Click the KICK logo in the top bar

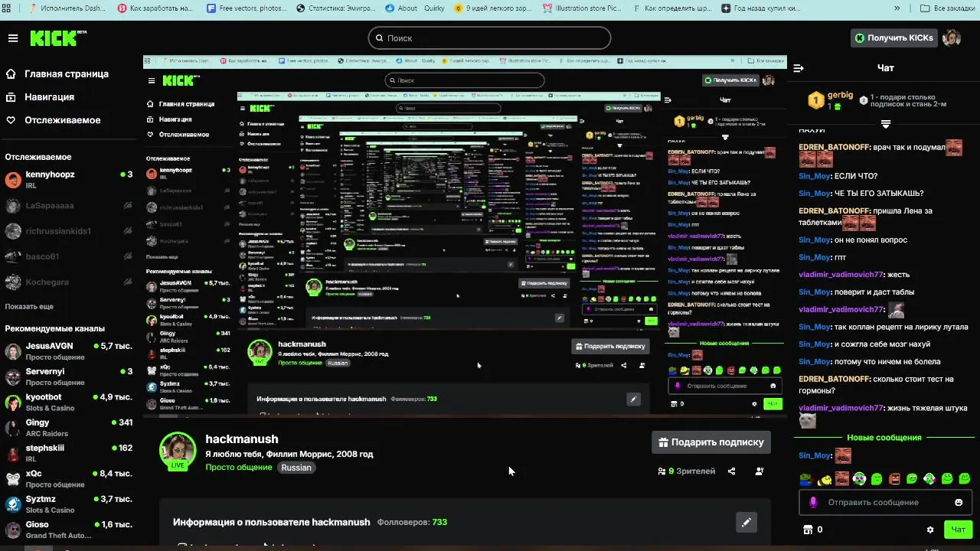57,38
